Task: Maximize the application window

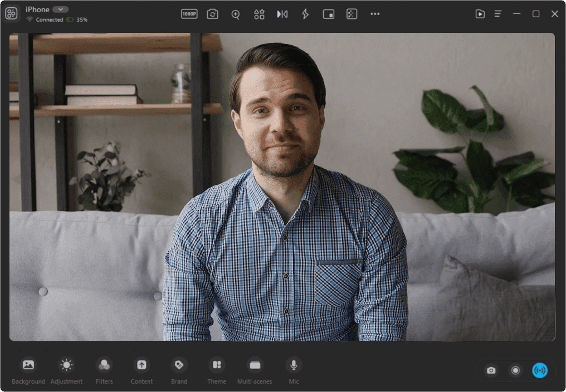Action: [536, 14]
